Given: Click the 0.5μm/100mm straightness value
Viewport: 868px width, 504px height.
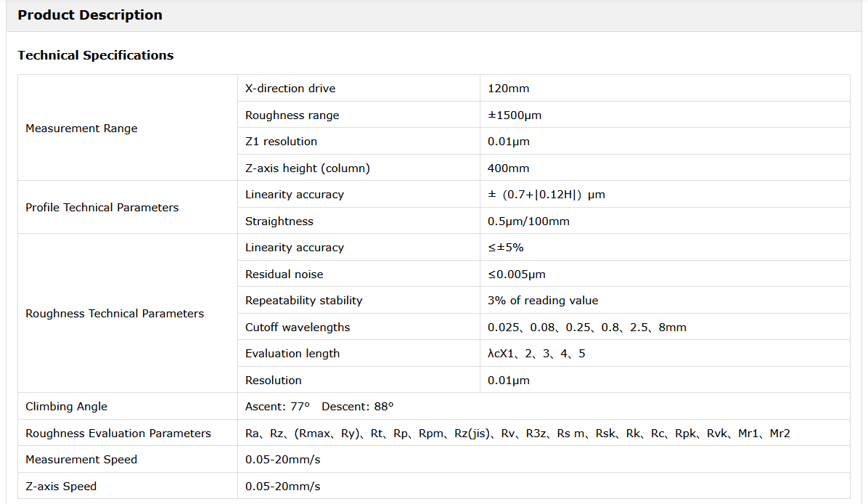Looking at the screenshot, I should (528, 221).
